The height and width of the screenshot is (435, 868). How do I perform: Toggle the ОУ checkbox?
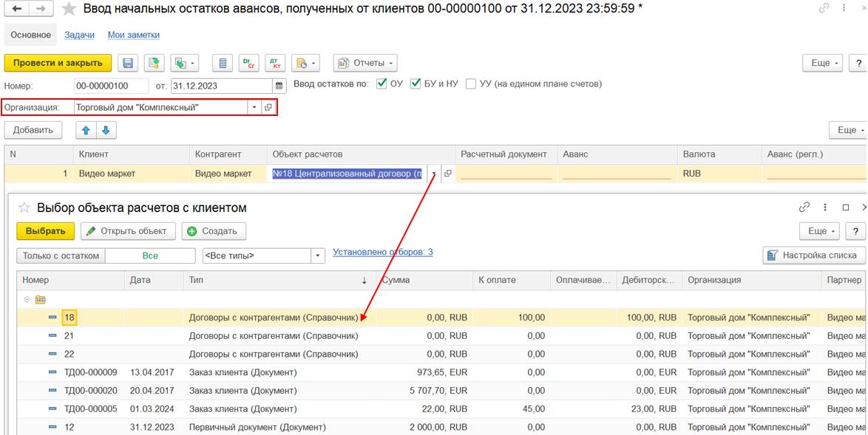point(381,84)
